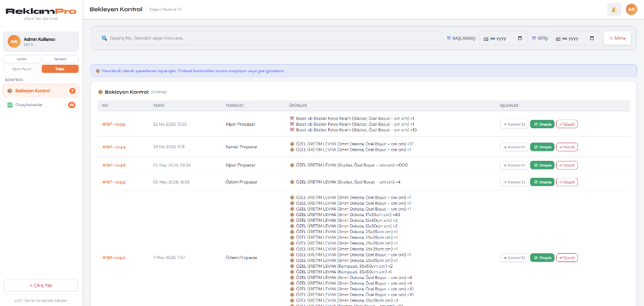Open calendar picker in Bitiş date field
The image size is (644, 306).
pyautogui.click(x=592, y=38)
